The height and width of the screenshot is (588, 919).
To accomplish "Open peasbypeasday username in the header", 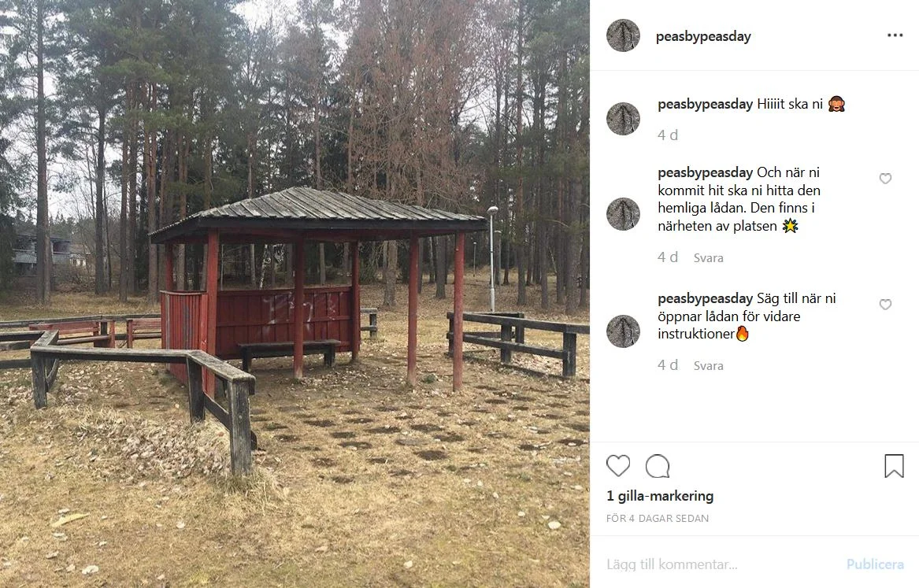I will [x=703, y=36].
